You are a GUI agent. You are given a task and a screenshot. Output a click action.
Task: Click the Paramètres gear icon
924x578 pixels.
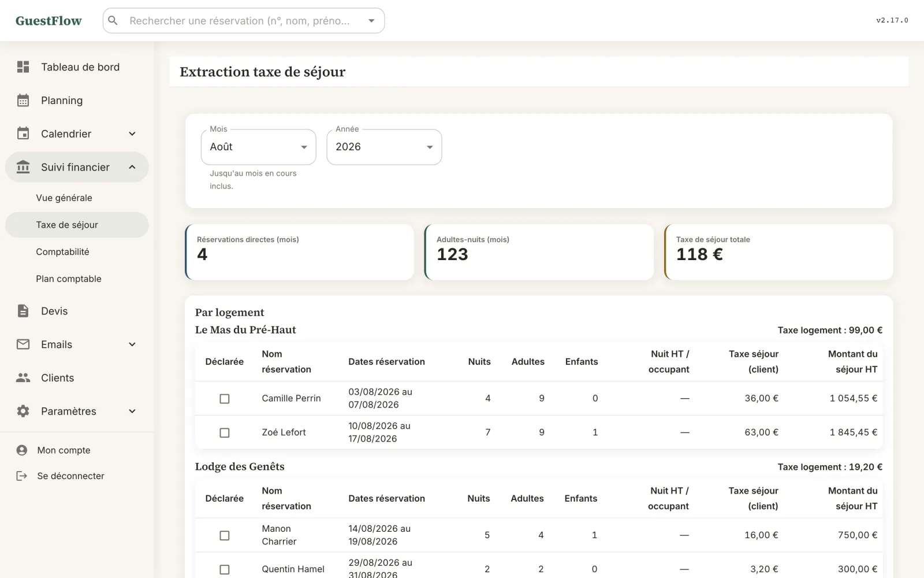23,411
